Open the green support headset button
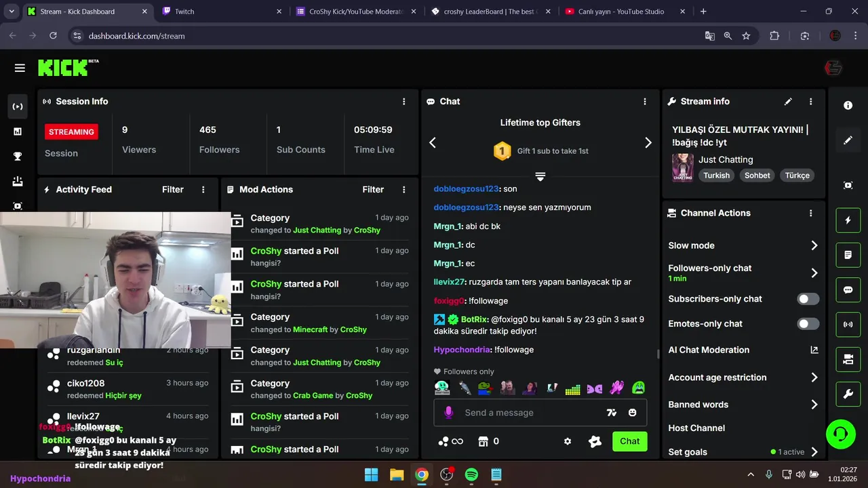This screenshot has height=488, width=868. pyautogui.click(x=841, y=434)
